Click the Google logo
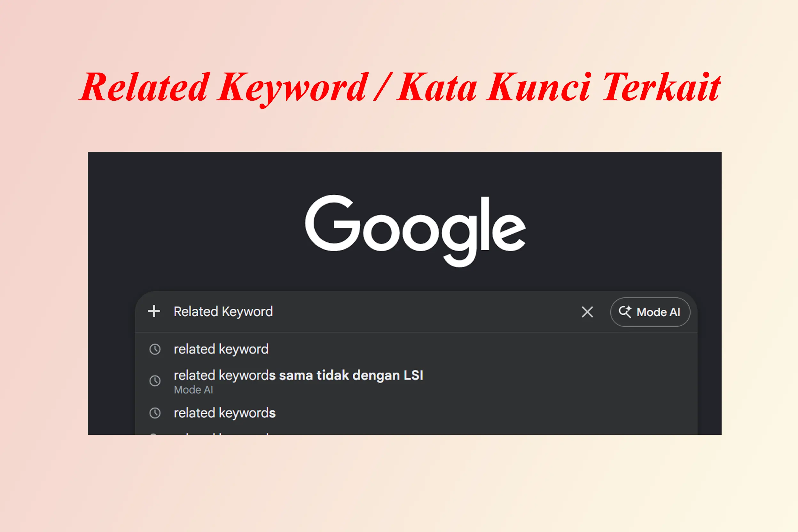798x532 pixels. (x=415, y=231)
